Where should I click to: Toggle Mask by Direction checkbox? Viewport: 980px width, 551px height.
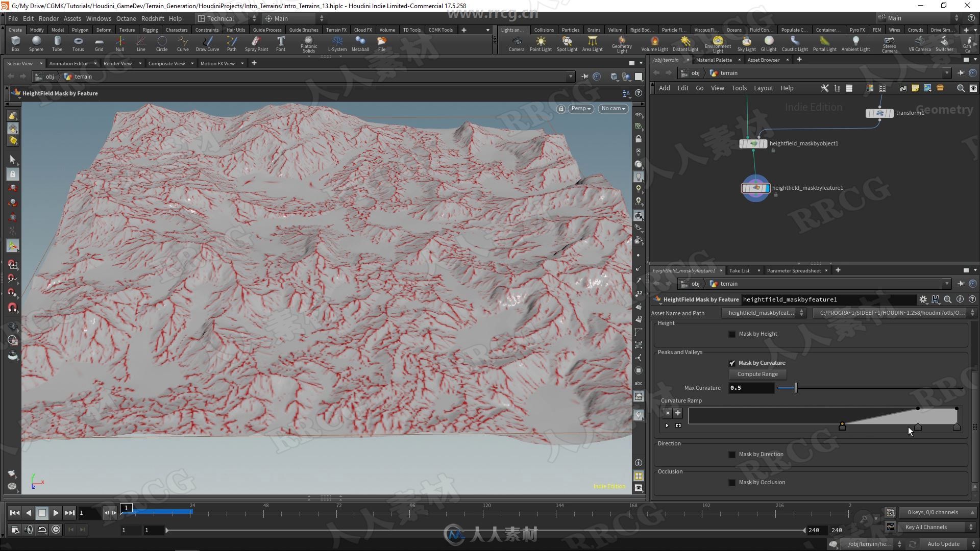[x=732, y=454]
